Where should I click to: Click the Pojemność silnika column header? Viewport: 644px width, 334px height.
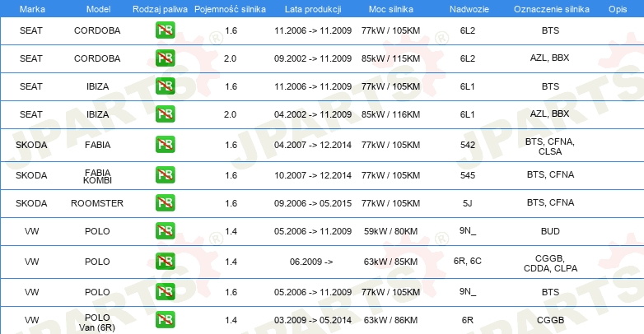230,9
